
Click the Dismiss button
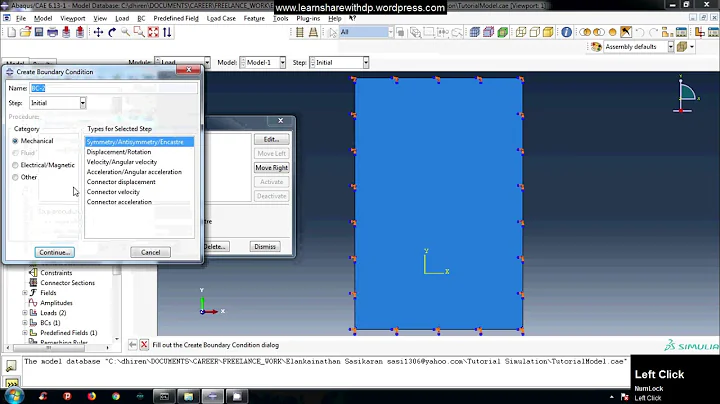[x=265, y=247]
